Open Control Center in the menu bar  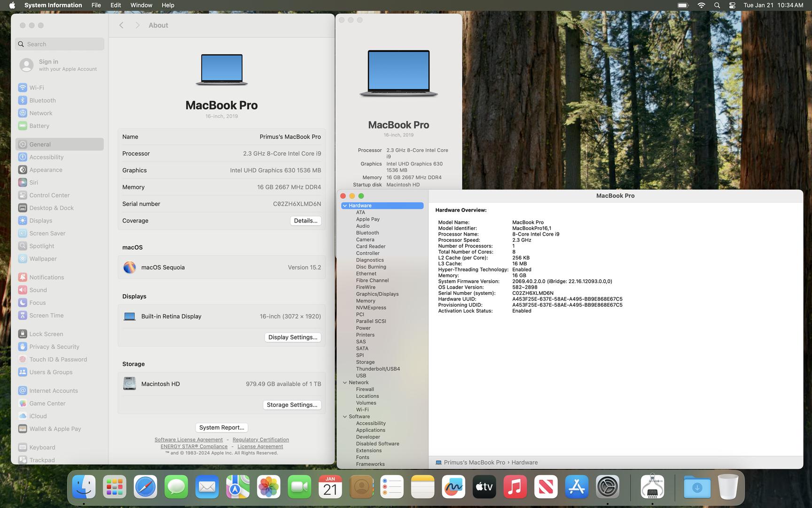(x=732, y=5)
